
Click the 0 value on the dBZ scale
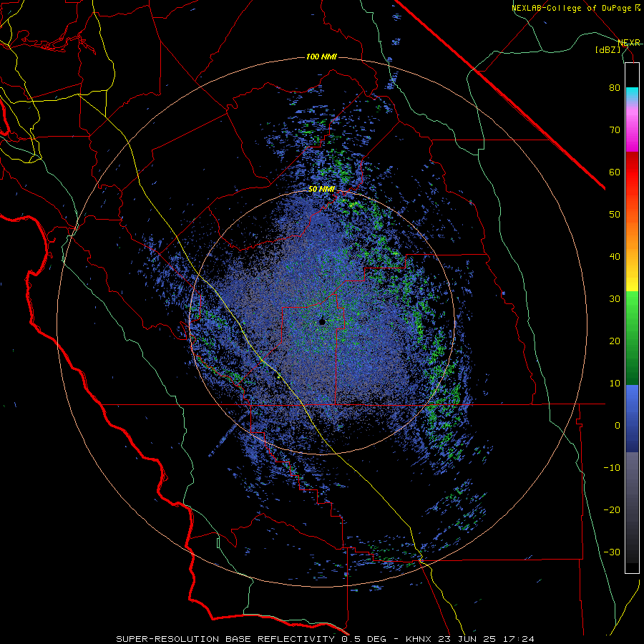(x=618, y=426)
